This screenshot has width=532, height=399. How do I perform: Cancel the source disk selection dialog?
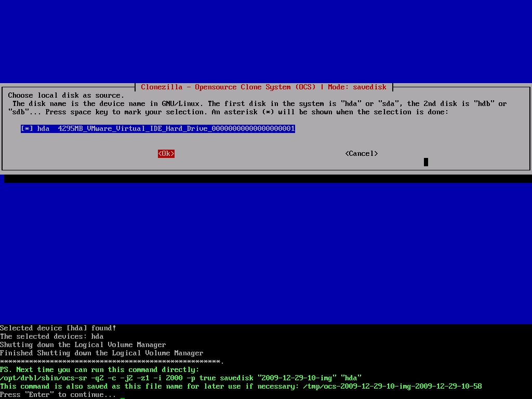(x=362, y=154)
